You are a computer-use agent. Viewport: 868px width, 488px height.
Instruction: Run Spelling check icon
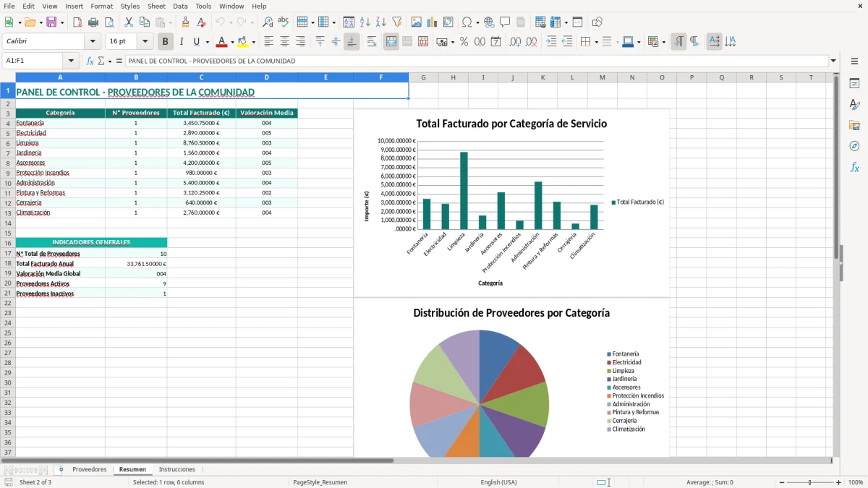click(x=284, y=22)
